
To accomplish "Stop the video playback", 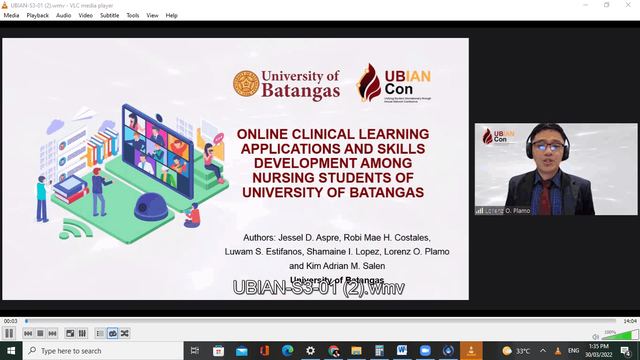I will point(40,333).
